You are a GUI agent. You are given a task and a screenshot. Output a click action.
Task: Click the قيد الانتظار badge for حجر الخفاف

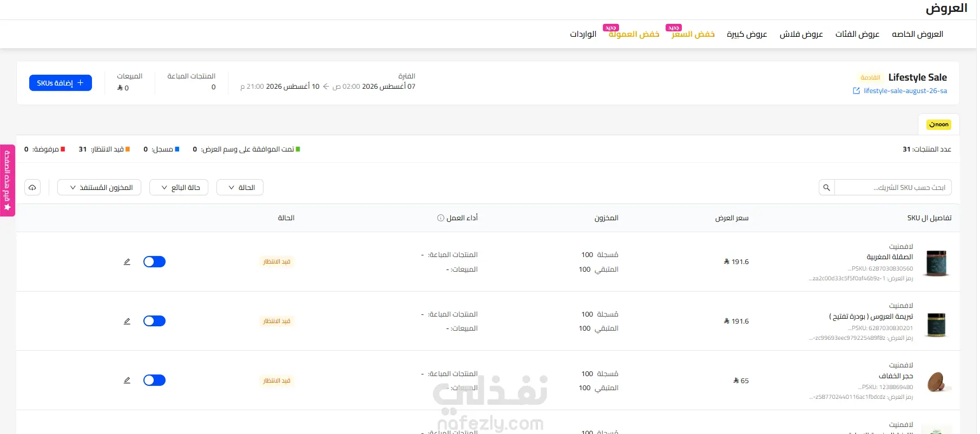277,380
